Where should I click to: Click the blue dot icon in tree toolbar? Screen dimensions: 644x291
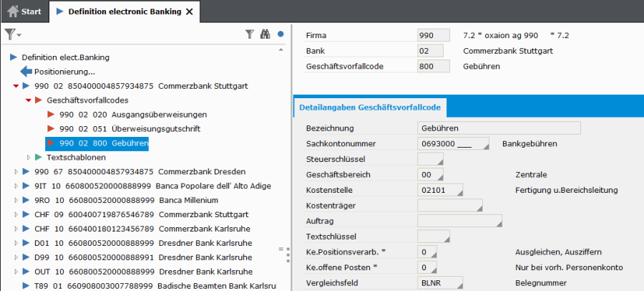[280, 34]
